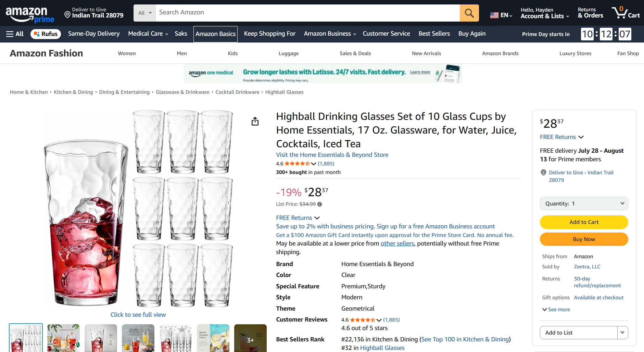Expand the FREE Returns info under the buy box price
644x352 pixels.
click(561, 137)
